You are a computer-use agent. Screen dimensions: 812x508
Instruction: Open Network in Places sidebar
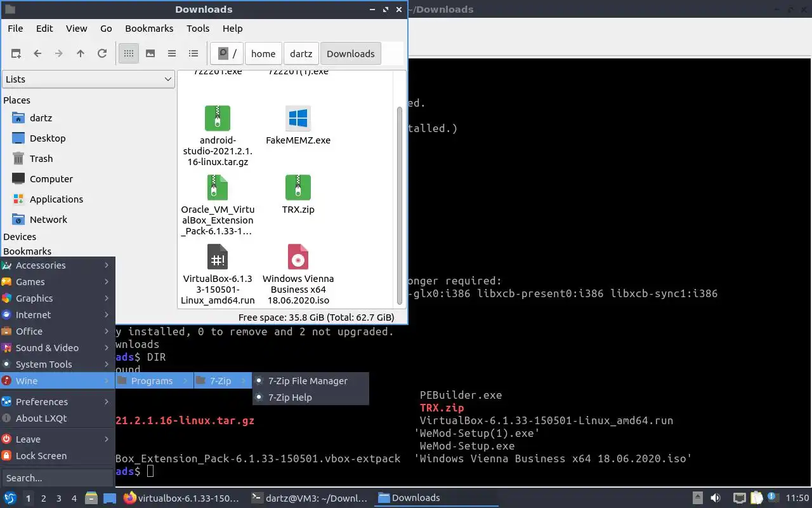pos(48,220)
